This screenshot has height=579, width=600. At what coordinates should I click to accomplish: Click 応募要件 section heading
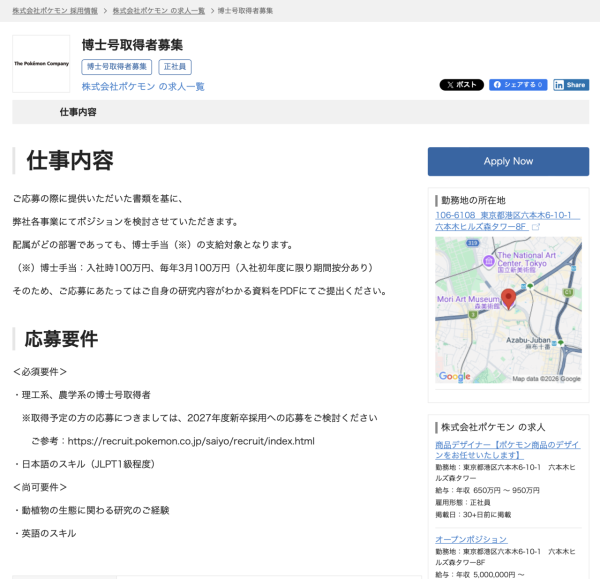pos(61,339)
